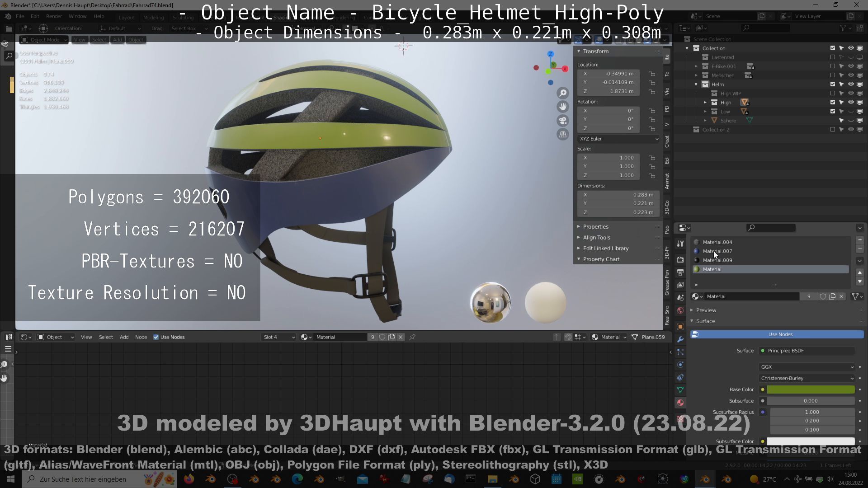
Task: Open the Object Data green triangle tab
Action: (680, 390)
